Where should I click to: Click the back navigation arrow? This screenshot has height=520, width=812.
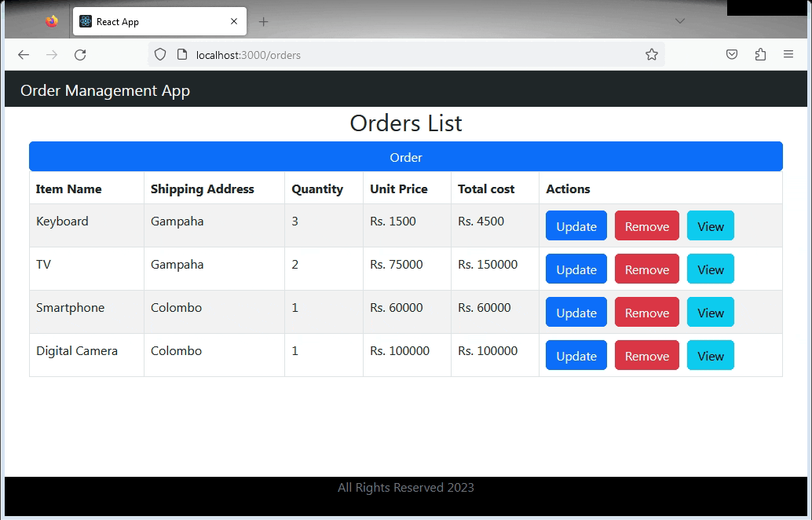point(23,55)
